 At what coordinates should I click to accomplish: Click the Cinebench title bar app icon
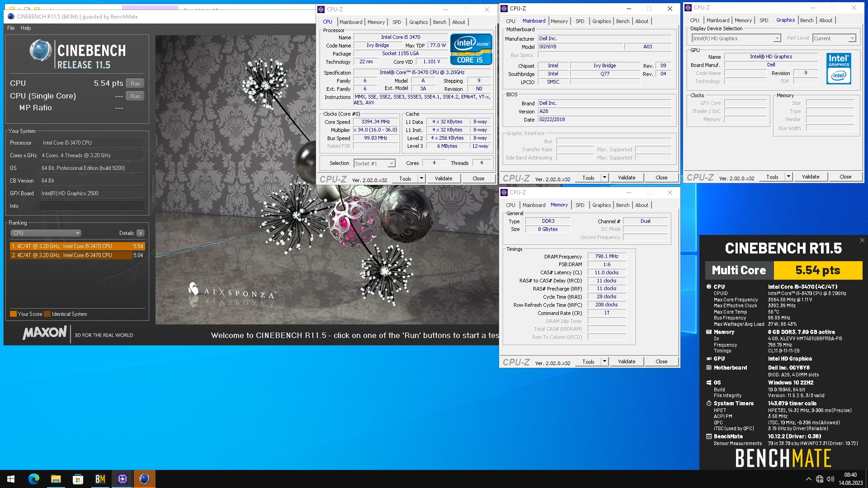(x=11, y=17)
